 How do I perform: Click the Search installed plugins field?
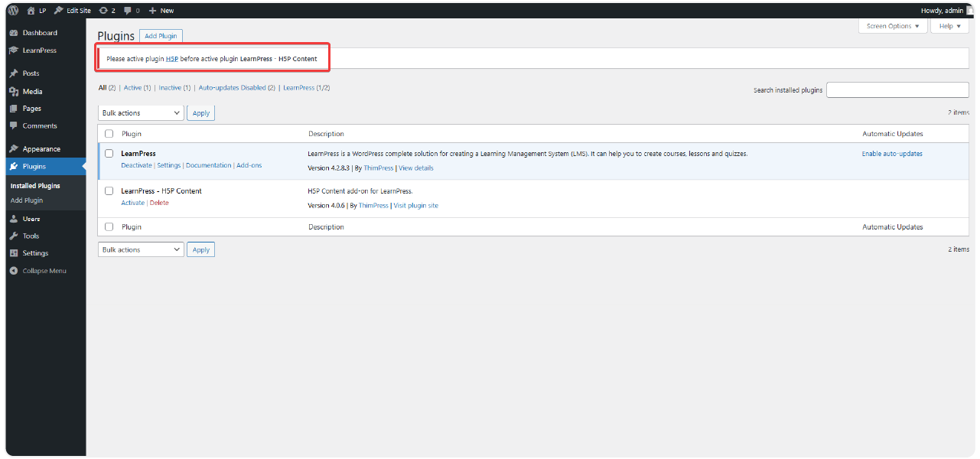897,90
